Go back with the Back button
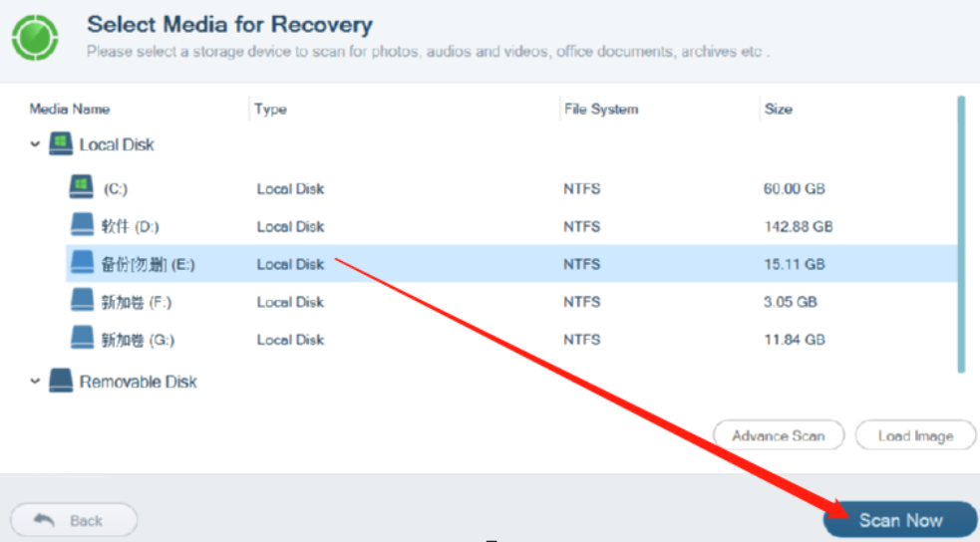The height and width of the screenshot is (542, 980). pos(73,520)
